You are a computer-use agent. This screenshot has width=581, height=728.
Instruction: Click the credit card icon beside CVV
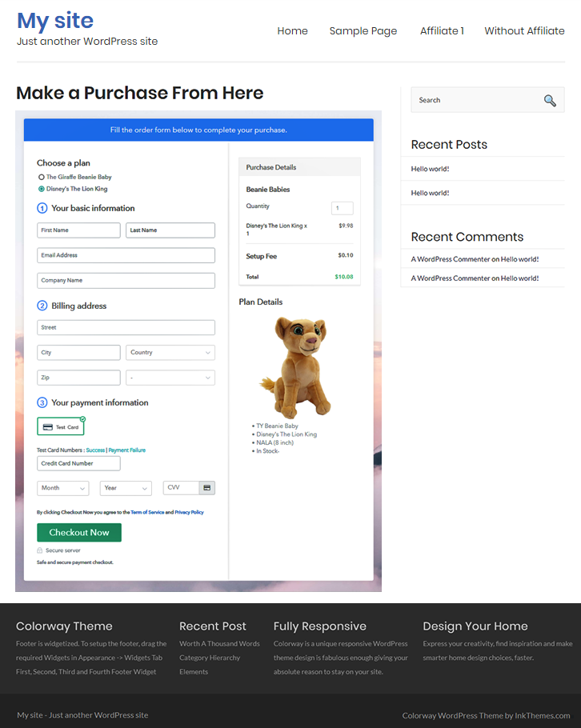coord(207,487)
